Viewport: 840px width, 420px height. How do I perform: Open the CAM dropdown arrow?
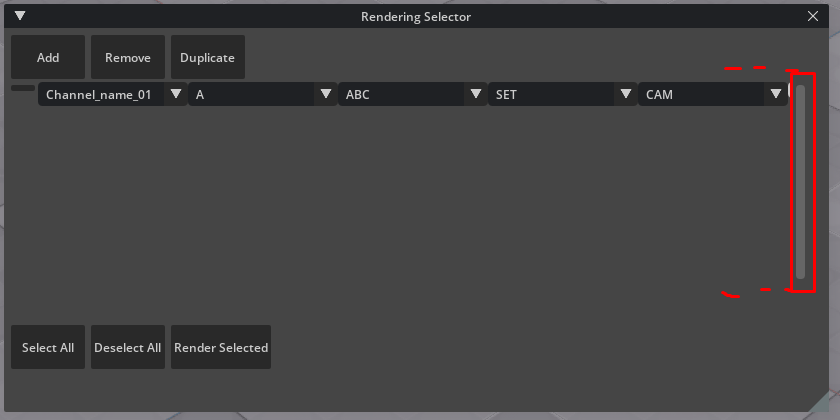point(776,94)
